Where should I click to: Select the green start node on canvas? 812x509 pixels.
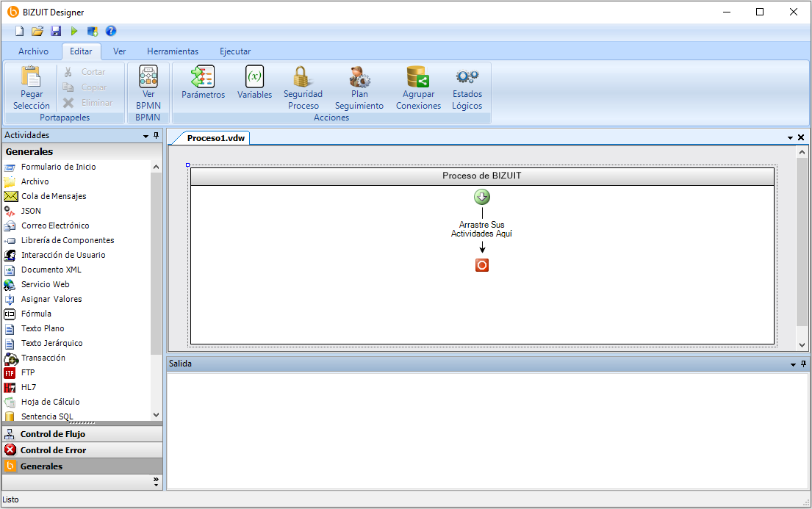(x=481, y=197)
